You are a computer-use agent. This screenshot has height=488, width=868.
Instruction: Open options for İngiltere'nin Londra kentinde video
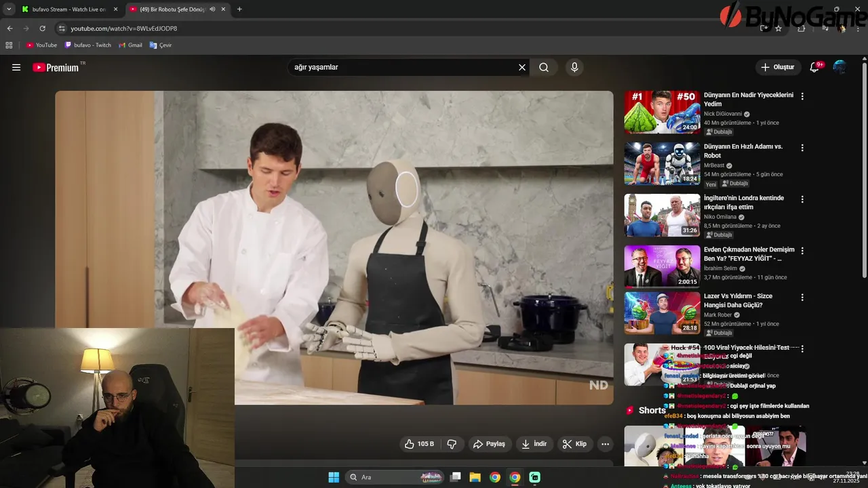802,199
